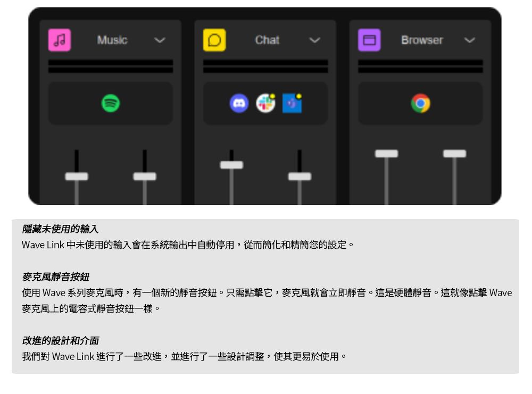Select the Discord app in Chat channel
The image size is (532, 394).
pos(239,103)
